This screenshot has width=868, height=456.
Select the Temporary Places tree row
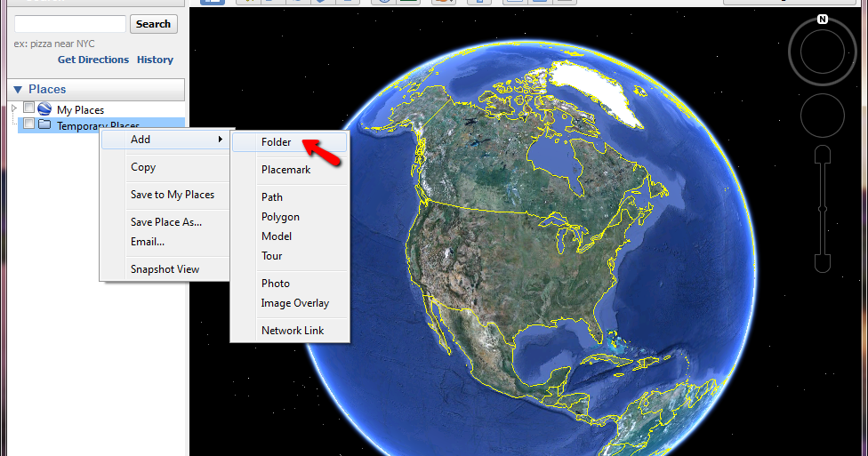[x=101, y=125]
